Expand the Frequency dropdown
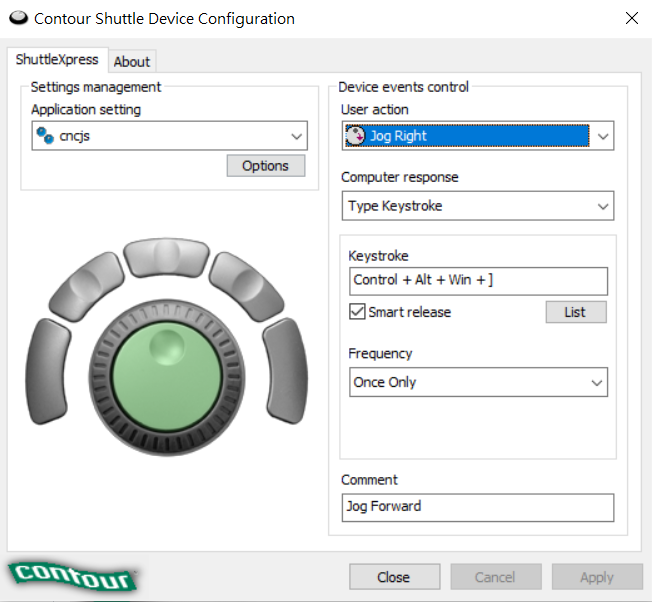652x602 pixels. 596,382
